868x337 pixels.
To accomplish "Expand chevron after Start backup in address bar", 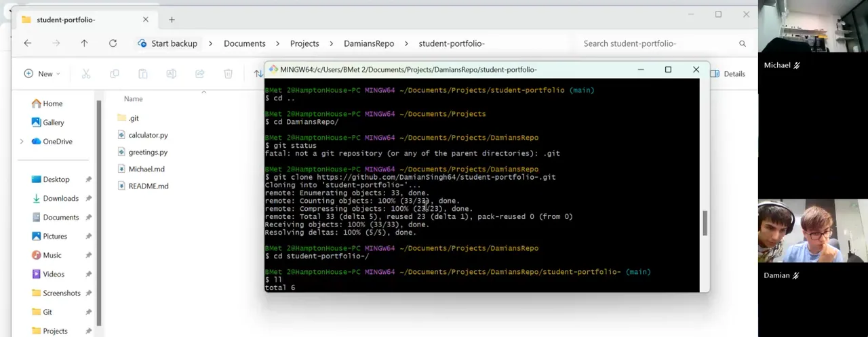I will click(x=210, y=43).
